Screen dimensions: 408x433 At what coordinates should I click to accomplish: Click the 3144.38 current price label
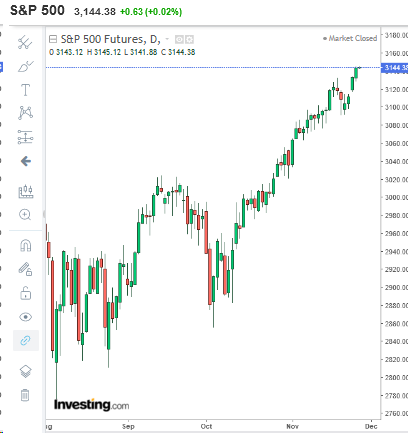tap(395, 68)
